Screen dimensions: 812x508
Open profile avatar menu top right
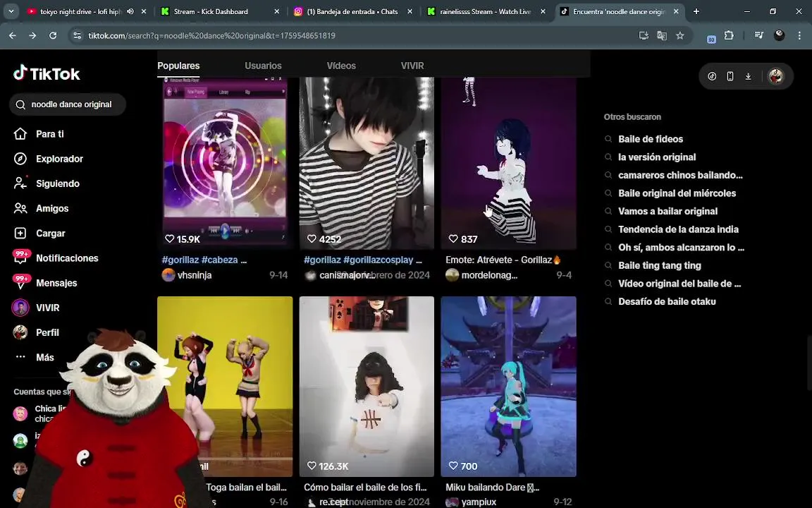[776, 76]
